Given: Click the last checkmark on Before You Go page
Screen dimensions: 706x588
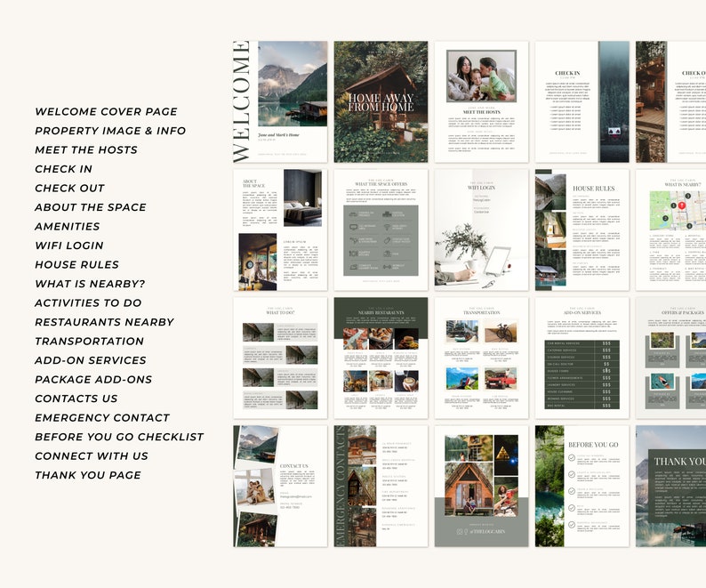Looking at the screenshot, I should (572, 525).
